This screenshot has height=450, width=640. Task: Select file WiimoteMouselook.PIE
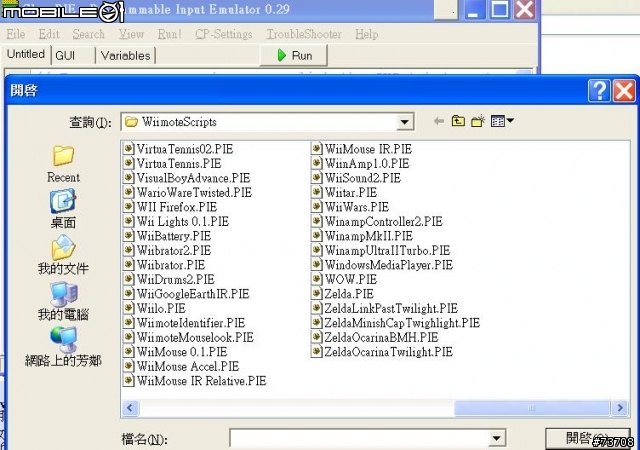[x=195, y=337]
